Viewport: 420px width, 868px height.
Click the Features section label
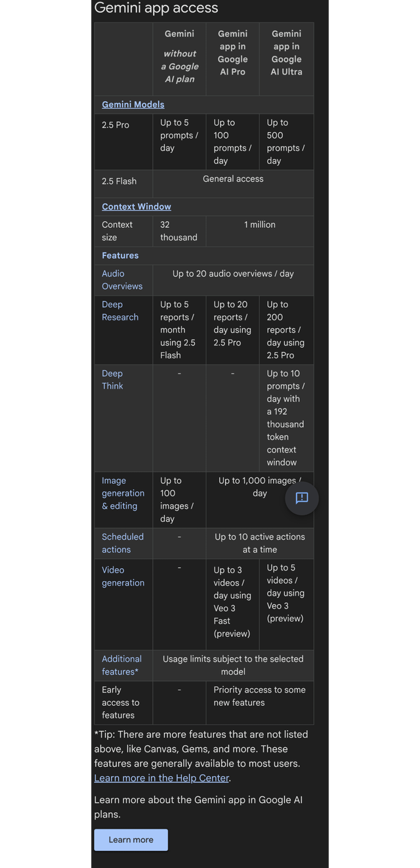(x=120, y=255)
